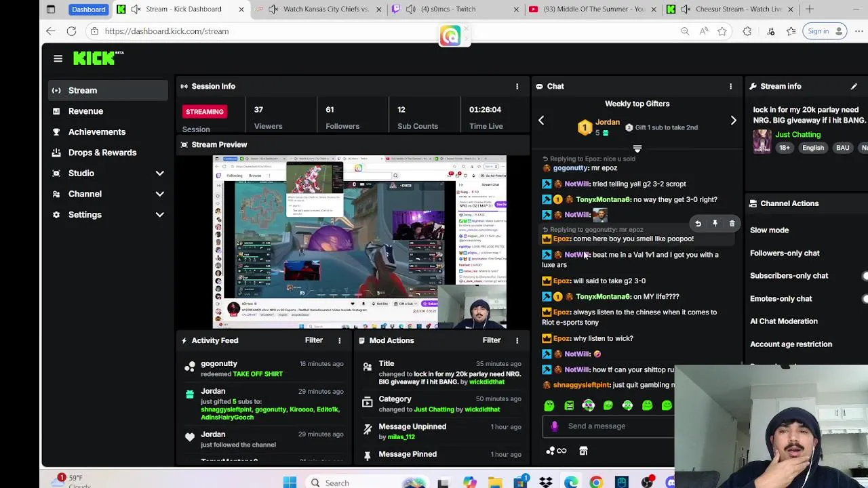Click the English language tag
Viewport: 868px width, 488px height.
click(813, 148)
